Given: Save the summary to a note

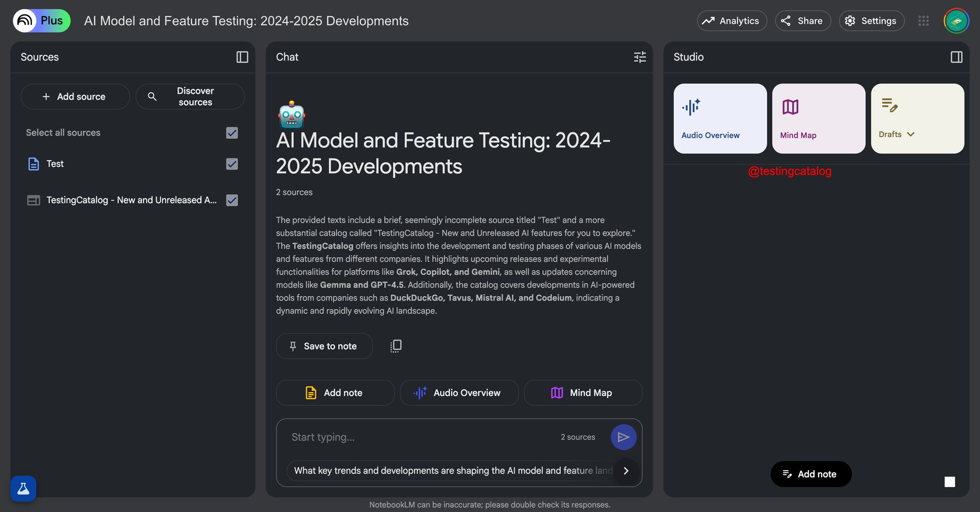Looking at the screenshot, I should (324, 346).
